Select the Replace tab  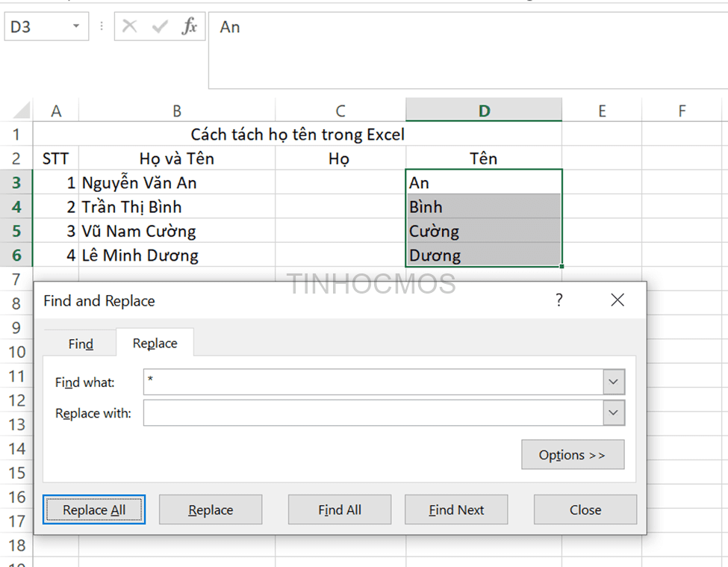[155, 343]
